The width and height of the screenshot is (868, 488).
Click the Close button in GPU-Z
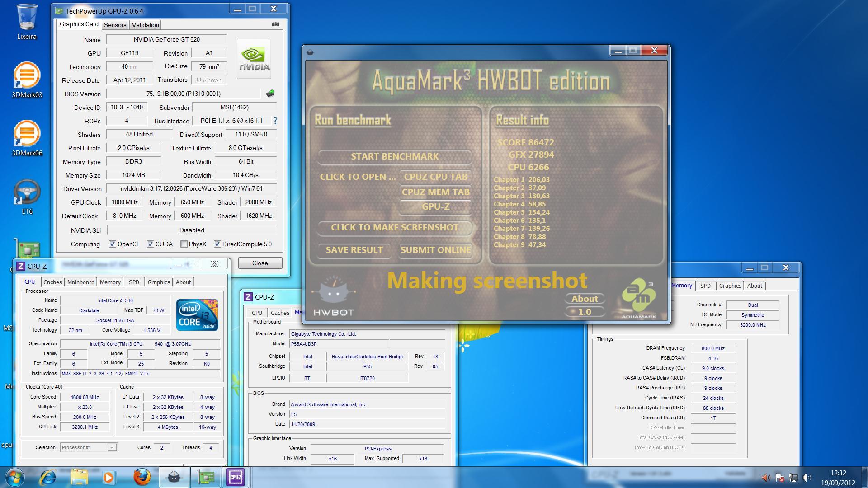click(260, 263)
